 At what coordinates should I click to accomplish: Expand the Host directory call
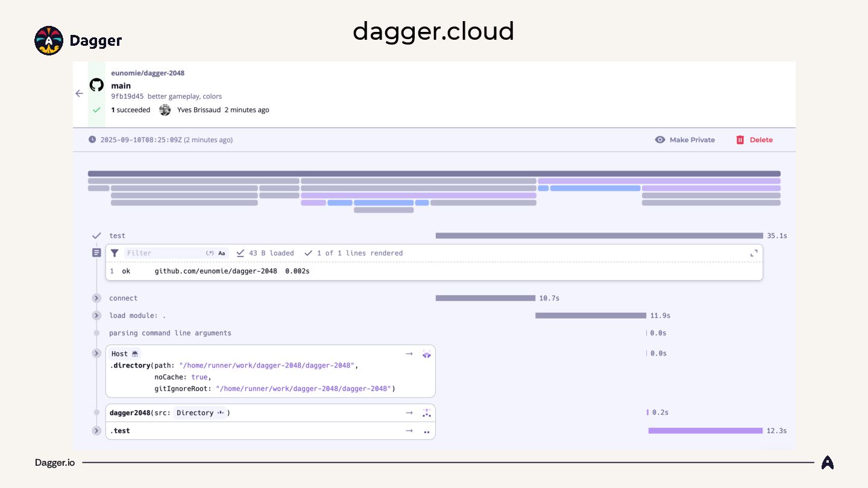(x=96, y=353)
